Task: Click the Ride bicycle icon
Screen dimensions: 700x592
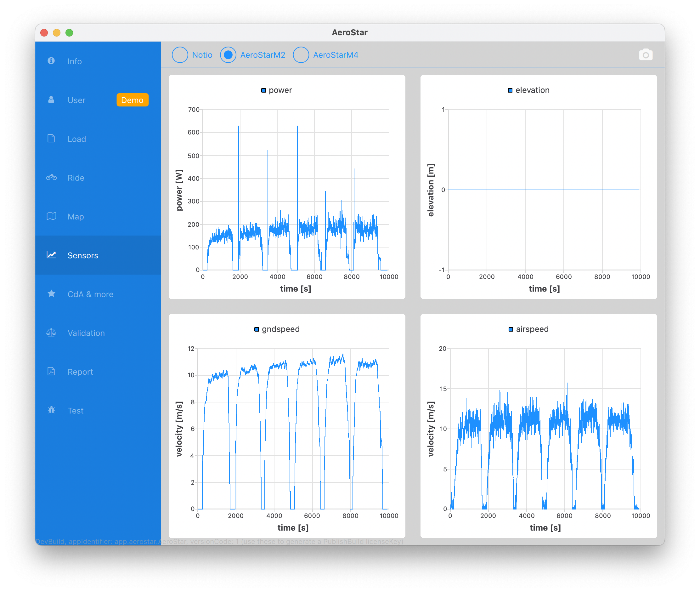Action: [x=51, y=177]
